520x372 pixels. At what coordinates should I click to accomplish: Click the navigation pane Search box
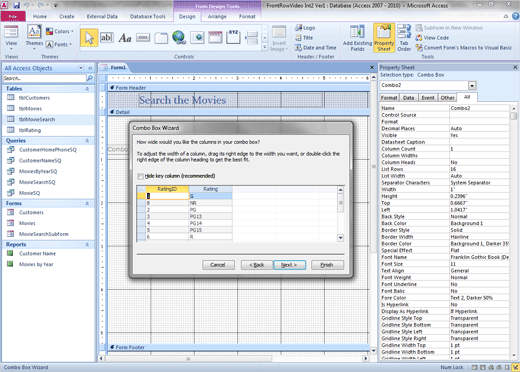coord(44,78)
